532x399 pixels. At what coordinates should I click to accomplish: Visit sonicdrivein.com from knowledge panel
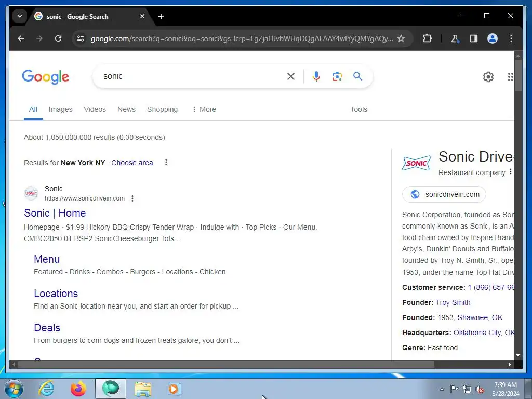(444, 194)
